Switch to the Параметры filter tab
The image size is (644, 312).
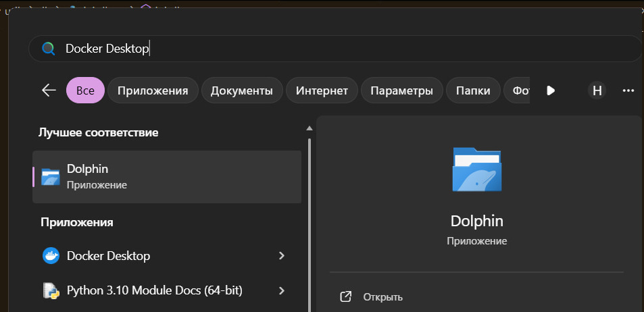click(401, 90)
